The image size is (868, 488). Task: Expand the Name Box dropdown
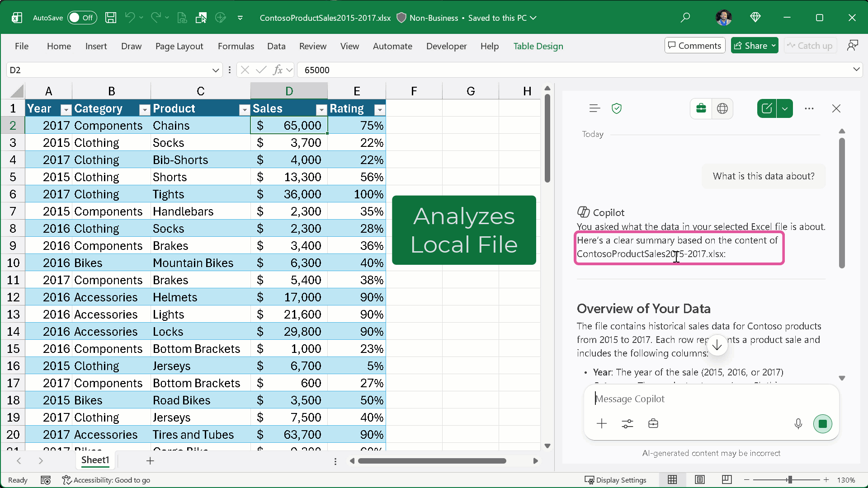216,70
